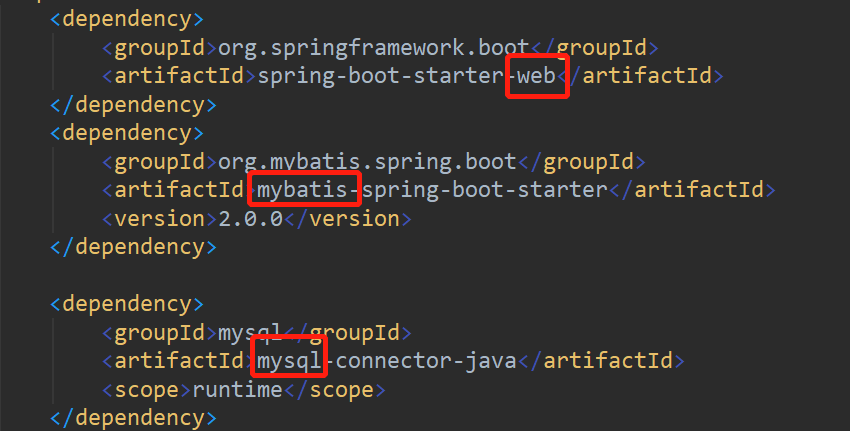
Task: Click the opening scope tag
Action: (147, 390)
